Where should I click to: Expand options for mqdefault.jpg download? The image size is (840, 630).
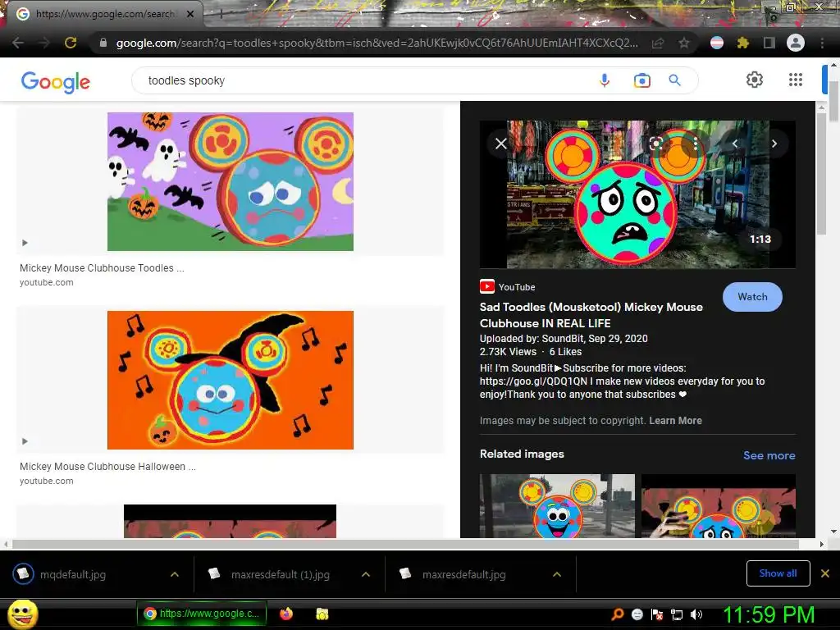click(175, 574)
